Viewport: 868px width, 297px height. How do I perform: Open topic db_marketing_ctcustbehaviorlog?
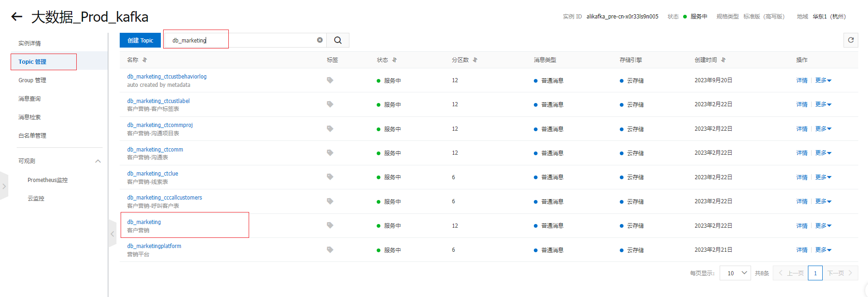[x=167, y=77]
